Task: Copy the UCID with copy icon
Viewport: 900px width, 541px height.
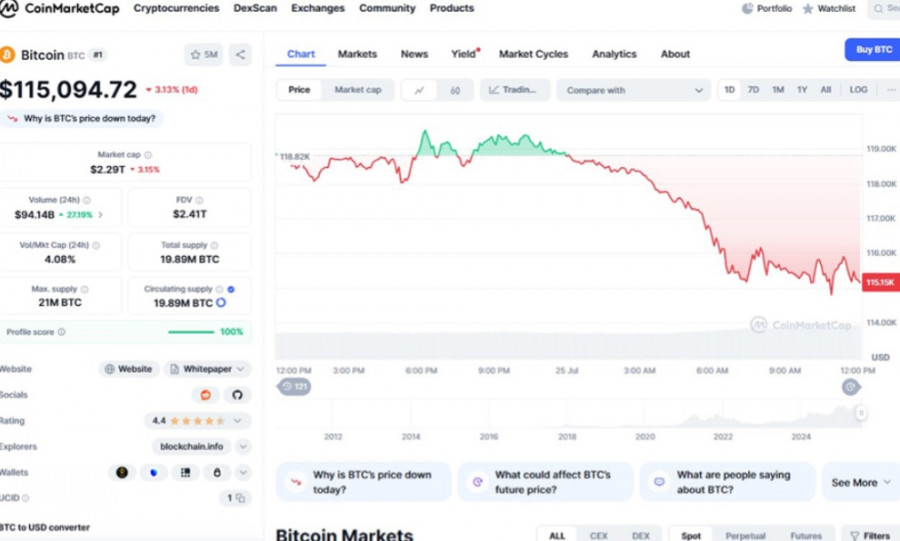Action: (x=237, y=498)
